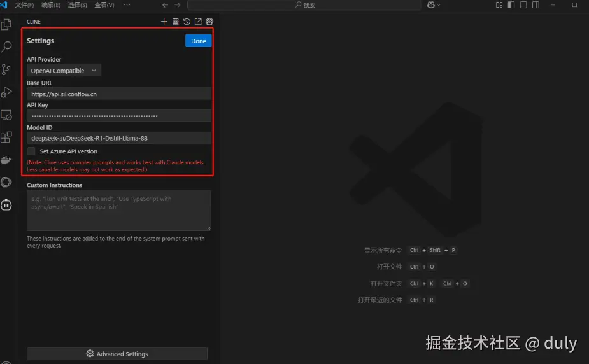Screen dimensions: 589x364
Task: Click the Base URL input field
Action: point(119,94)
